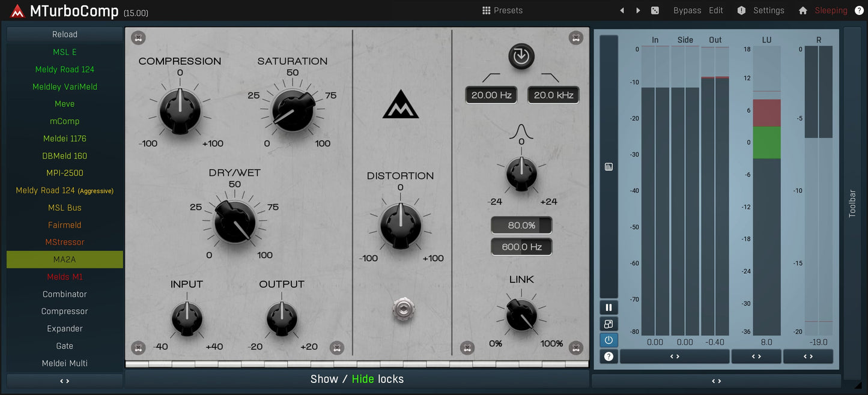This screenshot has height=395, width=868.
Task: Click the hexagon warning icon beside Settings
Action: tap(741, 10)
